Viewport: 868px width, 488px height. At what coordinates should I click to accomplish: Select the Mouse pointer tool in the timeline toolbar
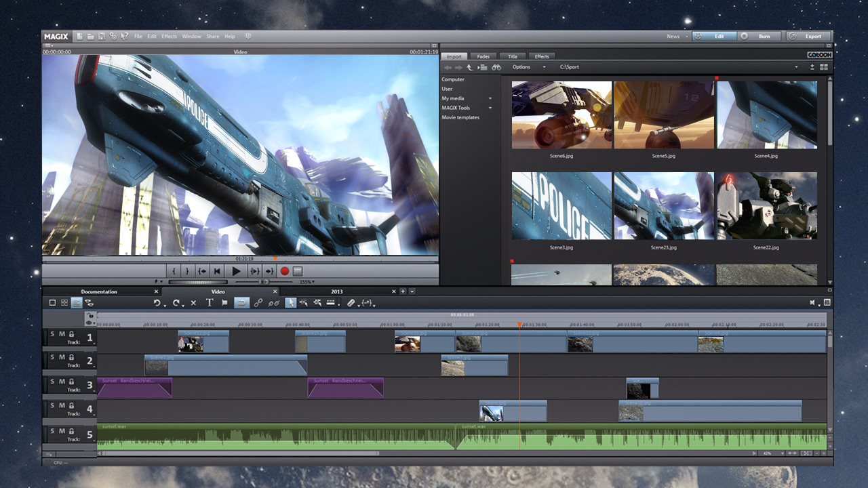tap(291, 302)
